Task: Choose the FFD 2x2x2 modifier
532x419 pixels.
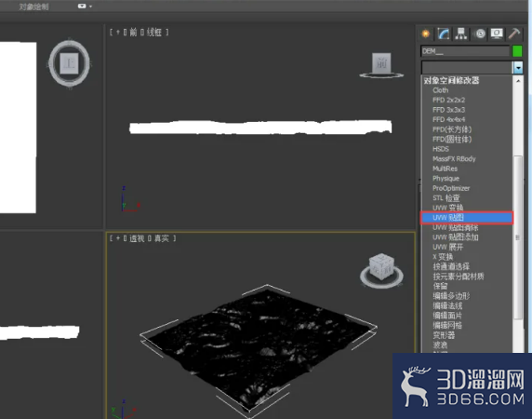Action: click(448, 101)
